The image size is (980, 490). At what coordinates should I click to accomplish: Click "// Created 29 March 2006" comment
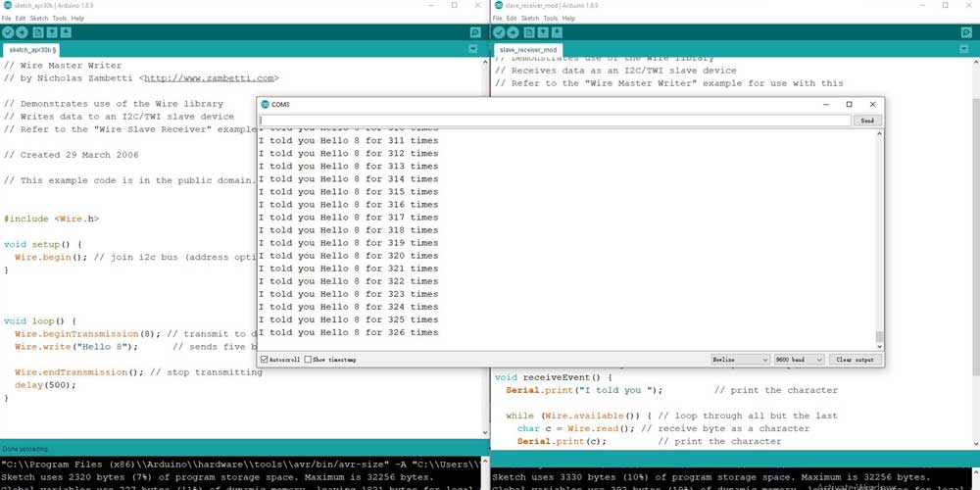72,155
